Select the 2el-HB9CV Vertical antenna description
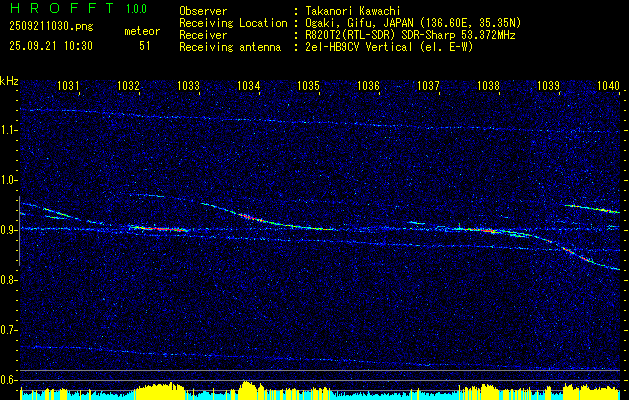 (389, 47)
